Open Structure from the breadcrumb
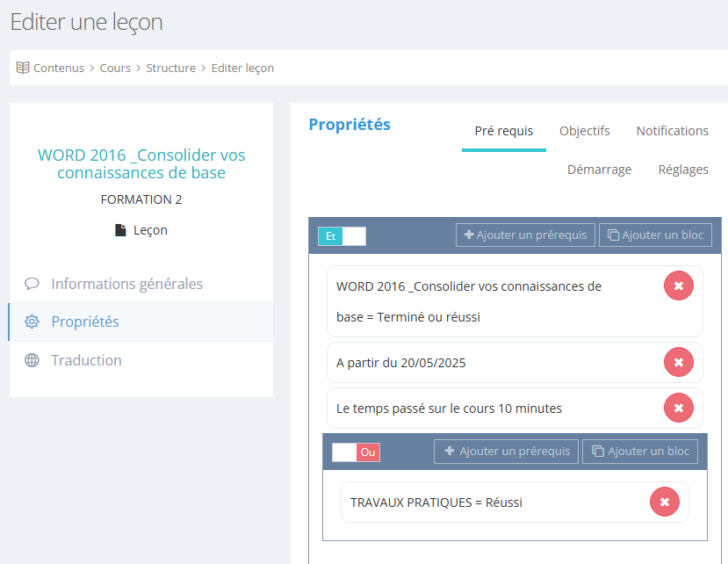This screenshot has width=728, height=564. tap(170, 68)
